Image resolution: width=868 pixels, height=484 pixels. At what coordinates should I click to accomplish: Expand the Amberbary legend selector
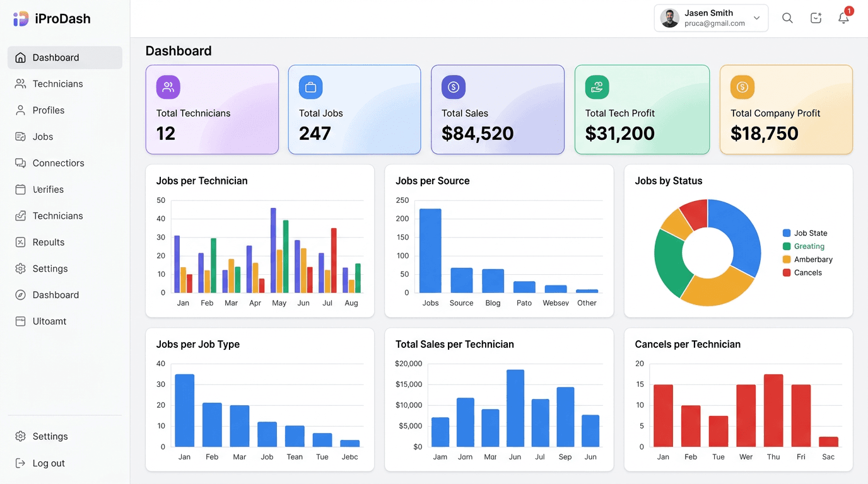click(x=812, y=259)
